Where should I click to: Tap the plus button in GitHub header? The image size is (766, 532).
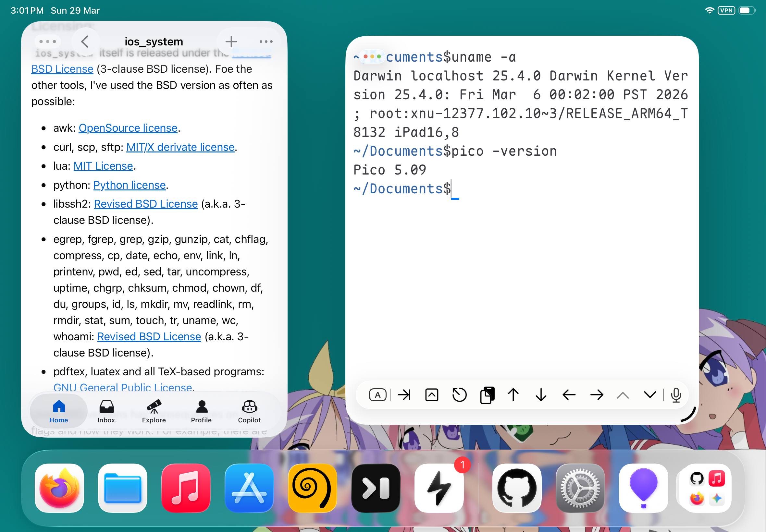click(231, 42)
